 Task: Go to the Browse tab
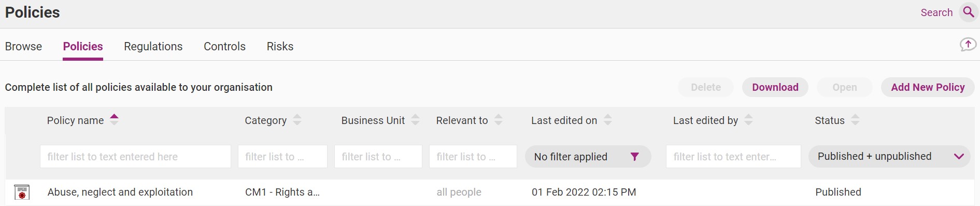pos(23,46)
